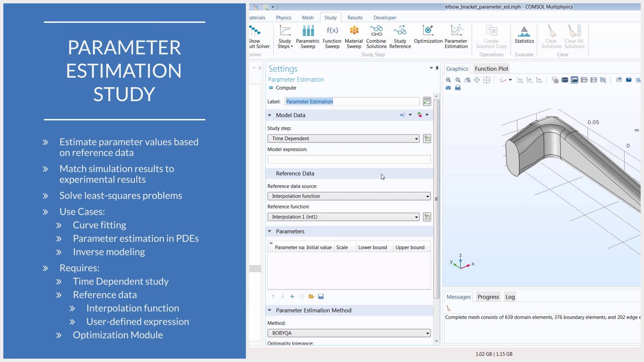Select the Function Sweep study step

pyautogui.click(x=331, y=36)
